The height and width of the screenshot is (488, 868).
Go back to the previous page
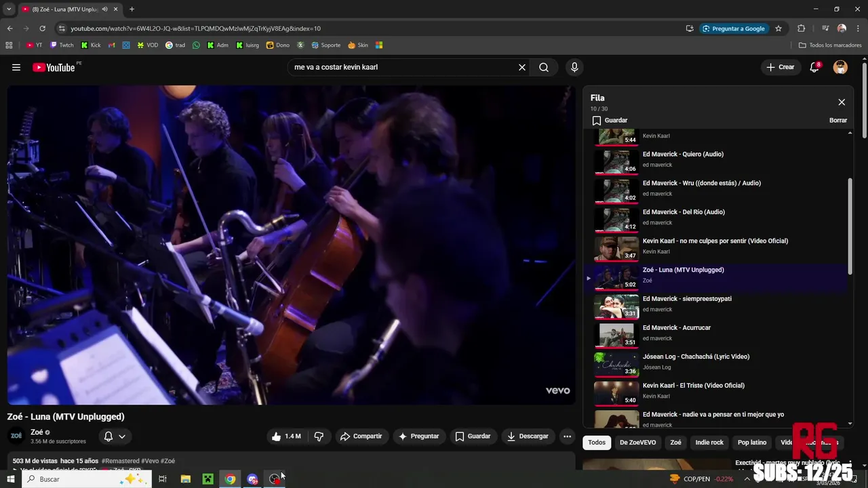coord(9,28)
